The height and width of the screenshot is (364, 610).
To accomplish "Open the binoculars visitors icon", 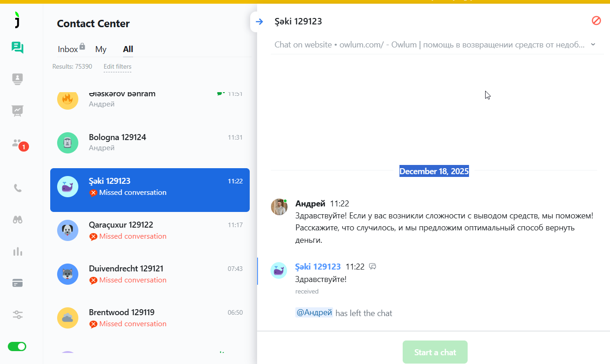I will pyautogui.click(x=18, y=220).
